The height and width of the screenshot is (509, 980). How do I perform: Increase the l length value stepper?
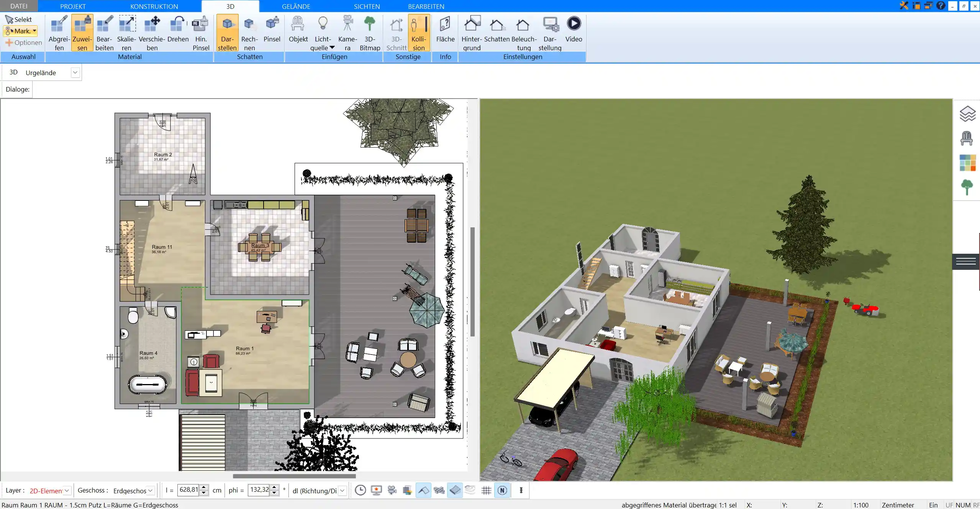coord(204,488)
